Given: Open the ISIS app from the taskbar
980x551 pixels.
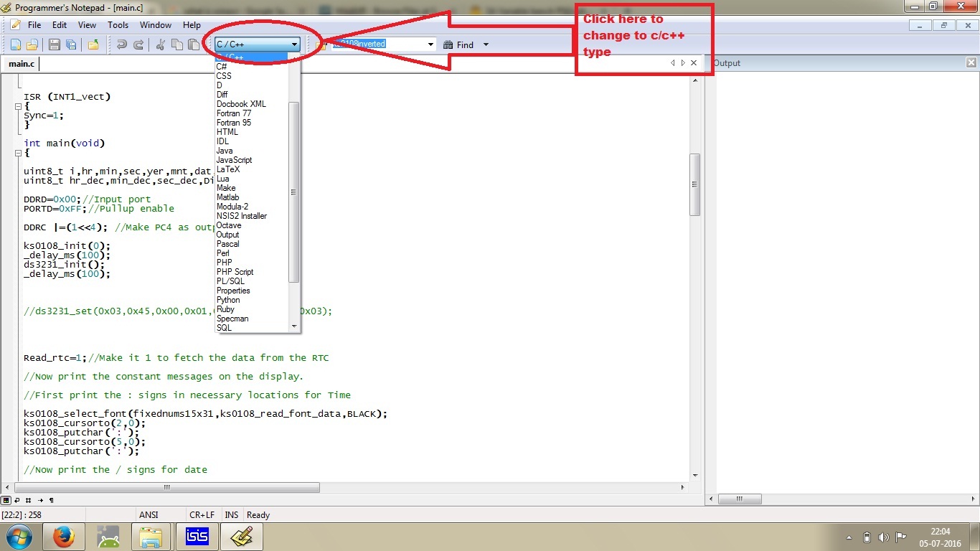Looking at the screenshot, I should point(197,537).
